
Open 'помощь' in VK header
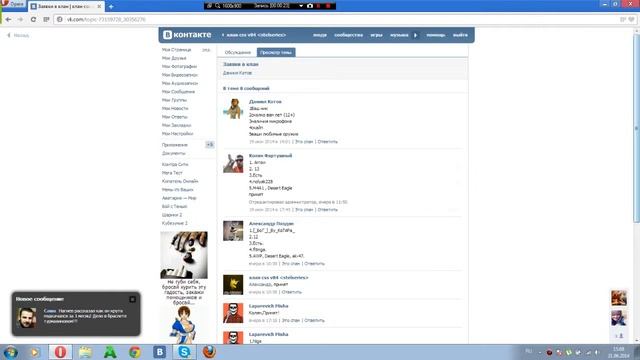point(436,35)
